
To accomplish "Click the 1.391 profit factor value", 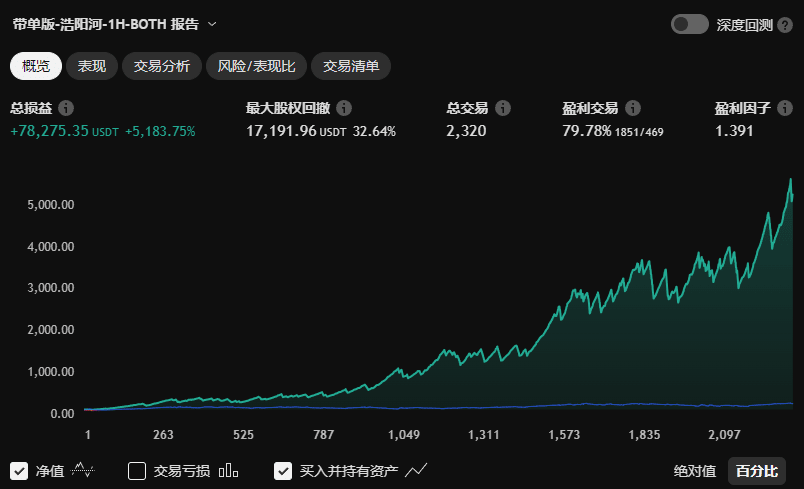I will 734,131.
